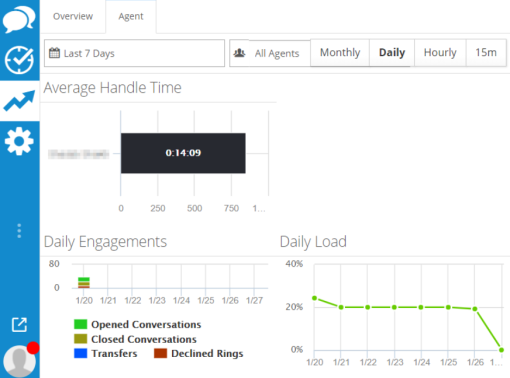
Task: Click the 0:14:09 handle time bar
Action: [x=183, y=153]
